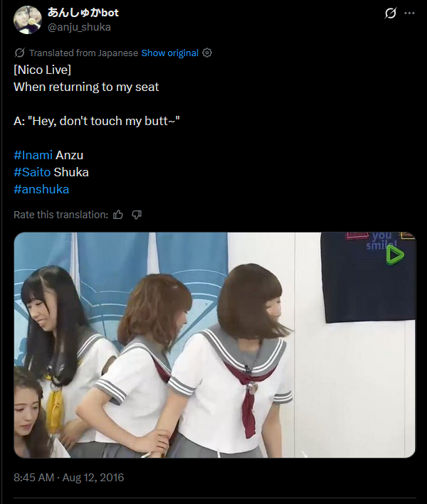427x504 pixels.
Task: Click the Grok icon beside 'Translated from Japanese'
Action: pyautogui.click(x=19, y=53)
